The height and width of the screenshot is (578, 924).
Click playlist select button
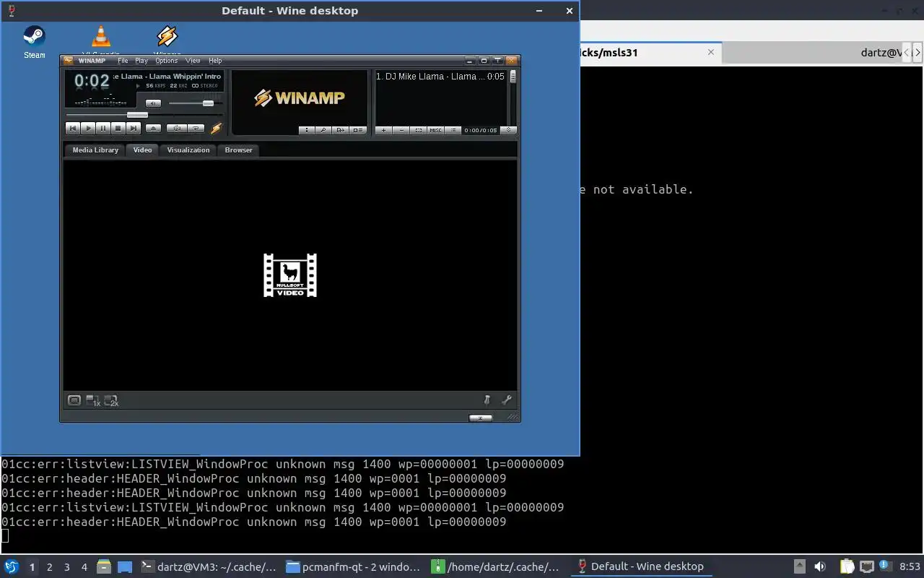419,130
